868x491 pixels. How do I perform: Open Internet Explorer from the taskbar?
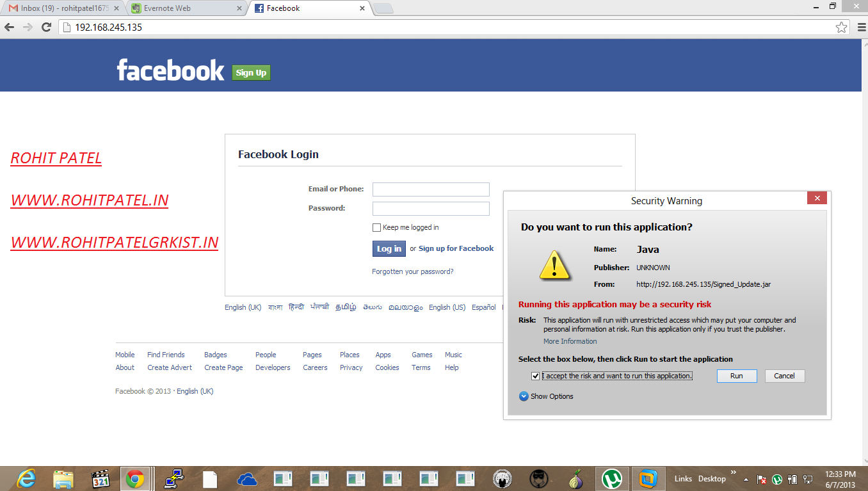[26, 478]
